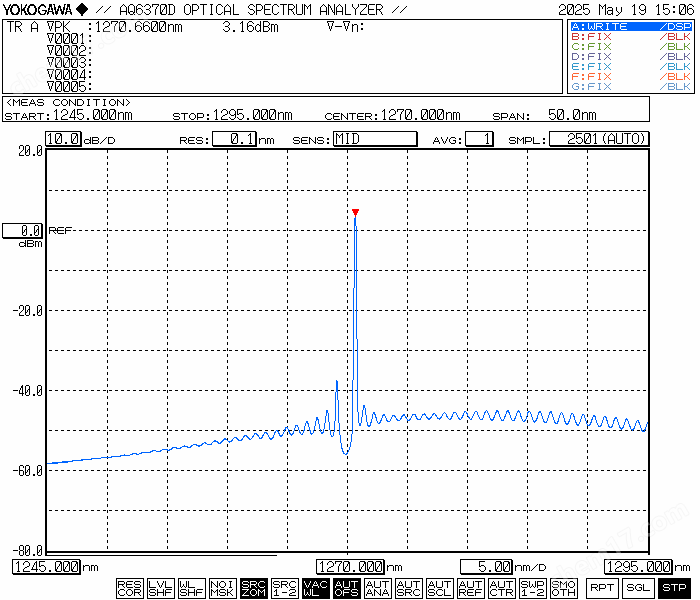The width and height of the screenshot is (700, 600).
Task: Toggle the highlighted SRC ZOM indicator
Action: (x=254, y=587)
